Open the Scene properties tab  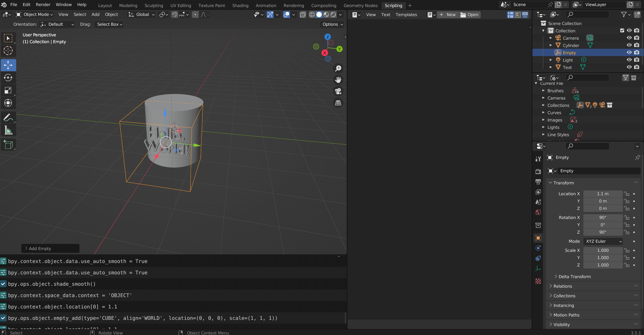point(538,202)
